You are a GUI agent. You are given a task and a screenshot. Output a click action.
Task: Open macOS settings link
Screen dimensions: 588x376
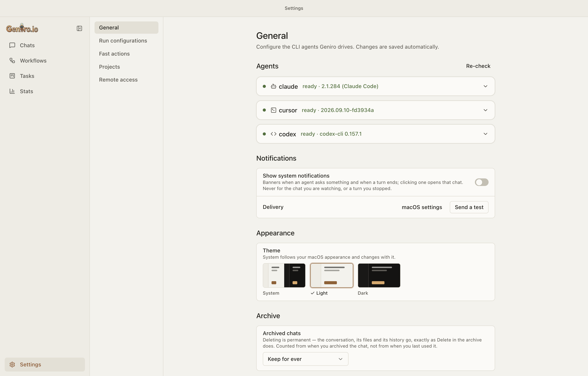coord(422,207)
